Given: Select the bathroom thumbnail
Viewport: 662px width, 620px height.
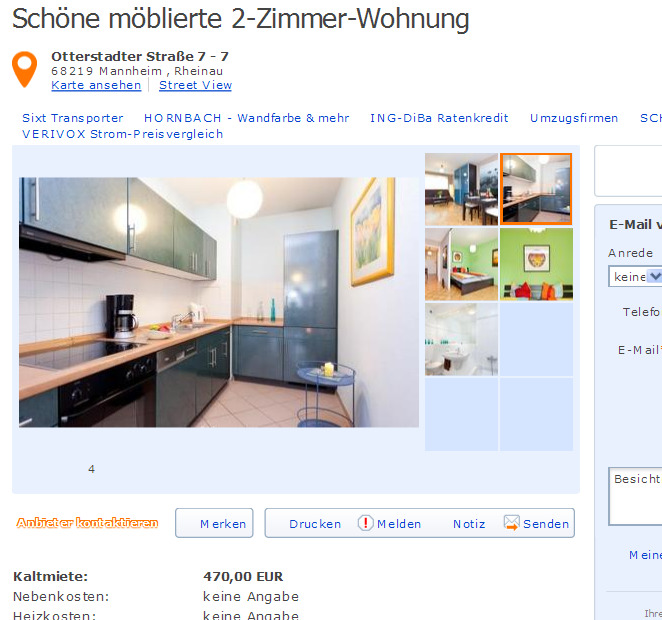Looking at the screenshot, I should point(461,339).
